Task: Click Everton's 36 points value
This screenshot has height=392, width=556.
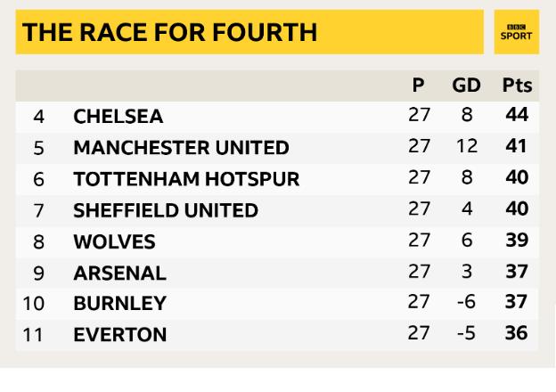Action: click(x=517, y=334)
